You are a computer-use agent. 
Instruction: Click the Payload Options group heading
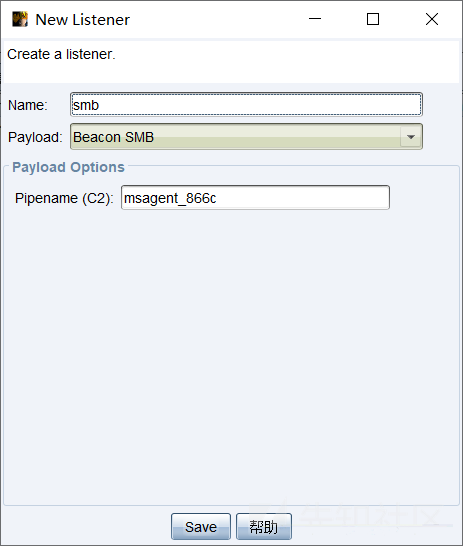68,167
